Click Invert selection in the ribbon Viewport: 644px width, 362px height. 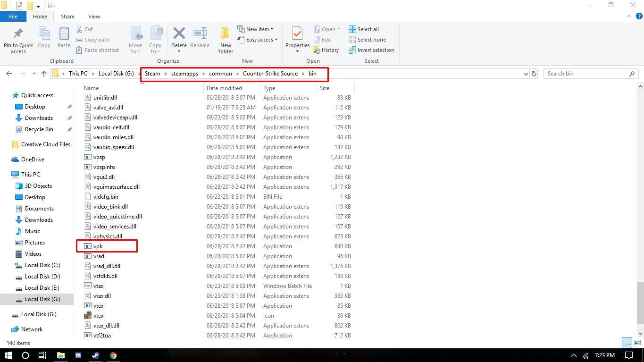click(371, 50)
